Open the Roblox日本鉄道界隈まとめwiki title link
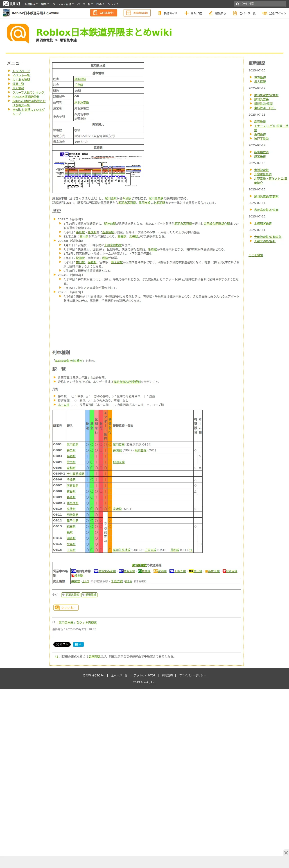 tap(104, 32)
